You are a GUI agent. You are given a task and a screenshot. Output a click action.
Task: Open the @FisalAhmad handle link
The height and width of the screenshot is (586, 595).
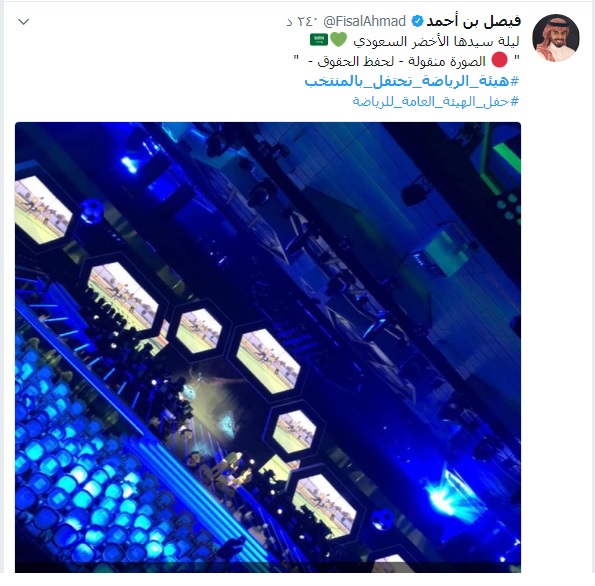click(364, 21)
